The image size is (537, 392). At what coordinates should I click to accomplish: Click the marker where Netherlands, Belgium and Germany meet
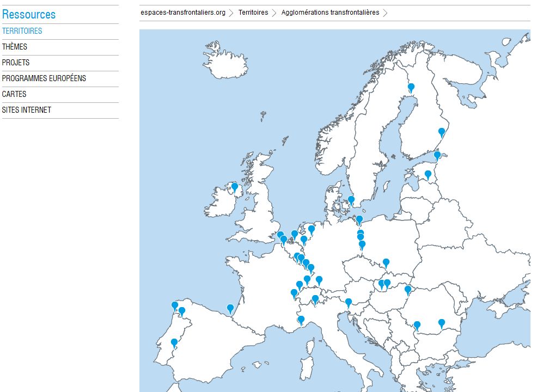[x=304, y=240]
